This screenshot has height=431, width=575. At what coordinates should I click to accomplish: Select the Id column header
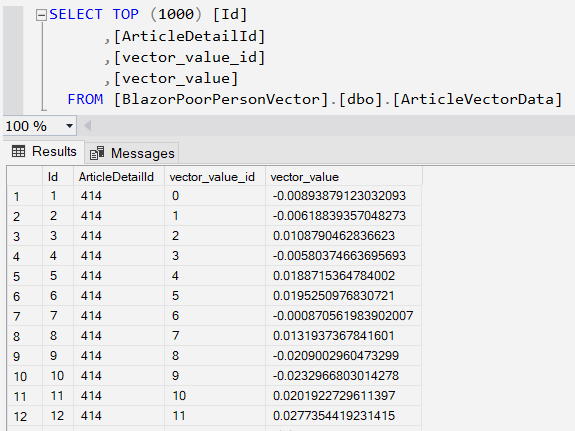pos(58,177)
